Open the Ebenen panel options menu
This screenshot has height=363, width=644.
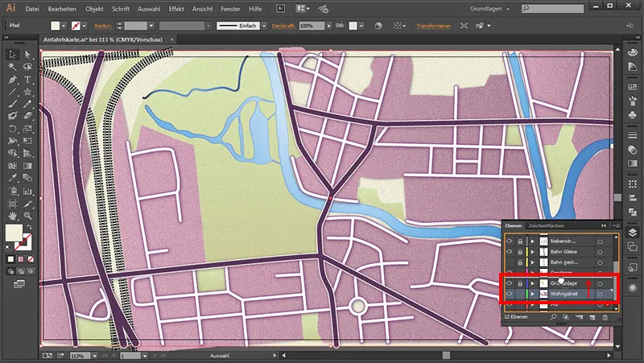pos(616,225)
